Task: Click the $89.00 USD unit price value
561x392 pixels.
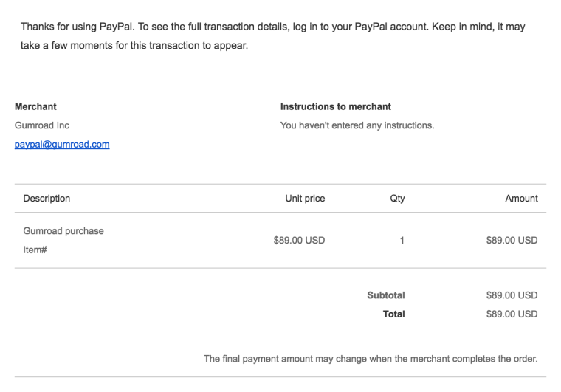Action: 299,240
